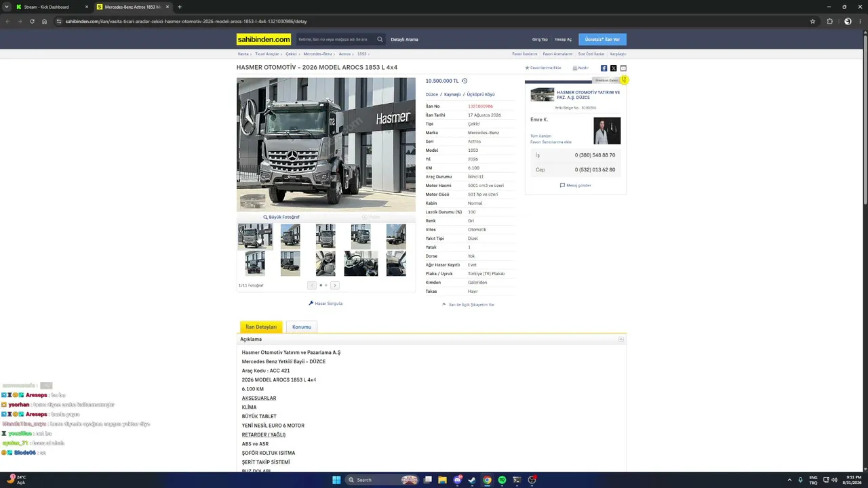This screenshot has height=488, width=868.
Task: Open Favori Aramalarım menu item
Action: pyautogui.click(x=557, y=54)
